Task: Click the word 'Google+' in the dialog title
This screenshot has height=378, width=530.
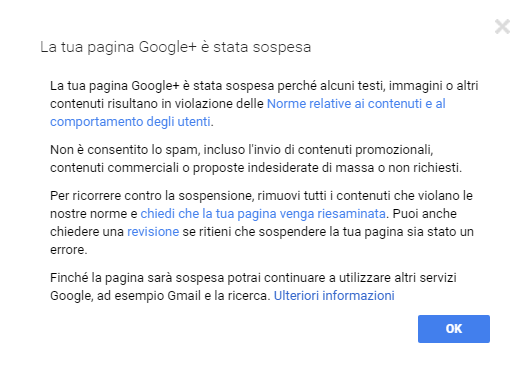Action: 167,47
